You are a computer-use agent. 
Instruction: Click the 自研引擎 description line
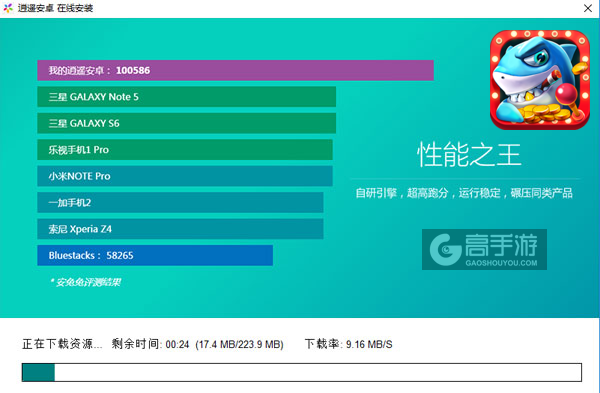[464, 193]
